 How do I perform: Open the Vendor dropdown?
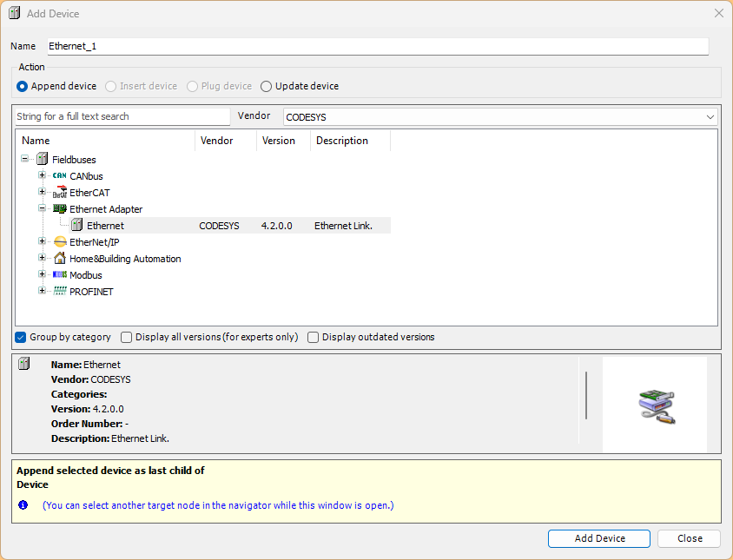[710, 116]
